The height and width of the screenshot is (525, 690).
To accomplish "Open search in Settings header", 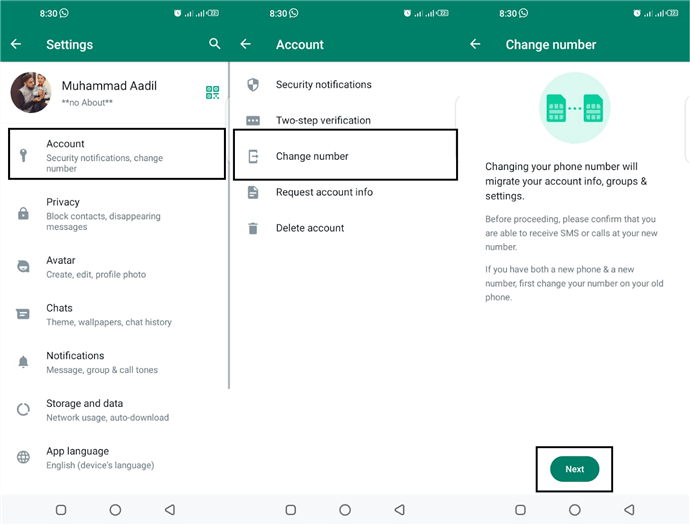I will tap(214, 44).
